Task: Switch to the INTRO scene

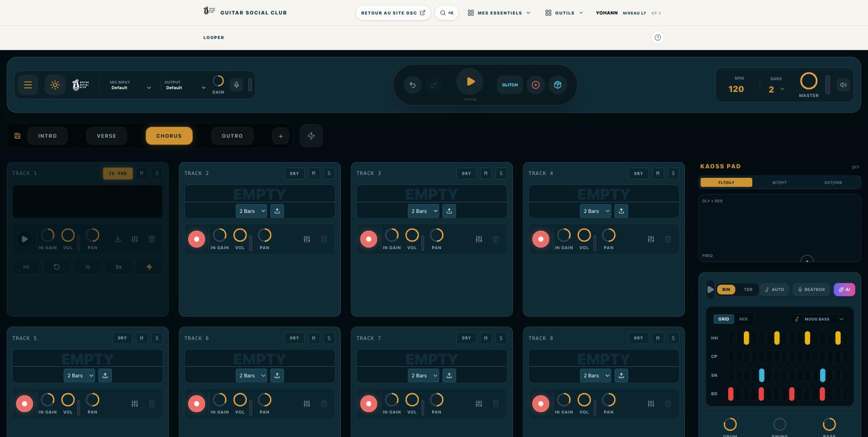Action: [47, 136]
